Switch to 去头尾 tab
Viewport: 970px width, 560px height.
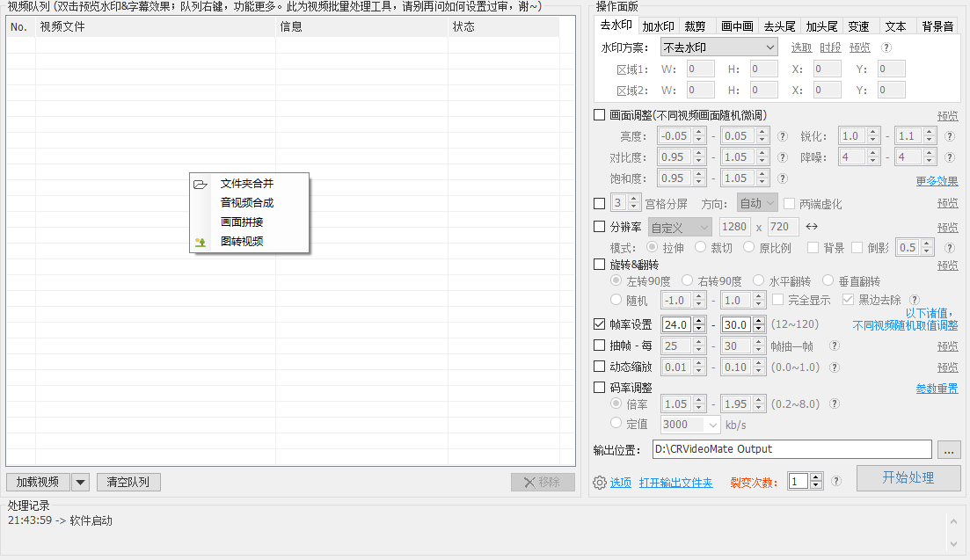pos(779,26)
